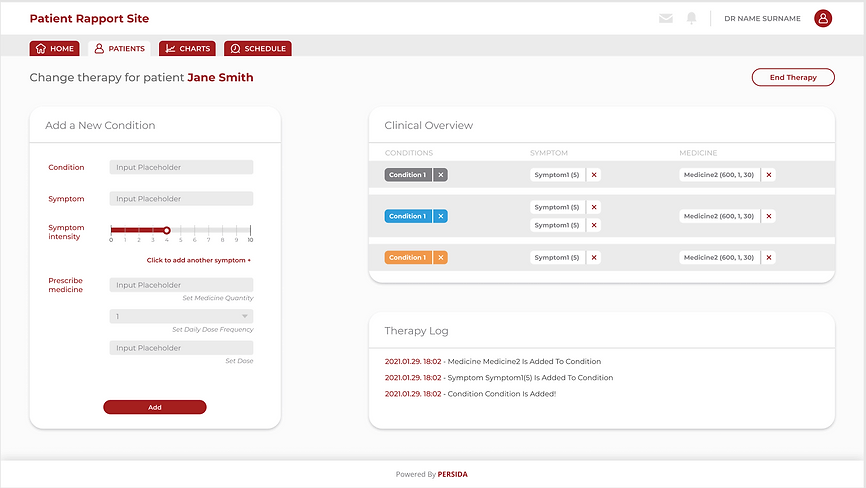Viewport: 866px width, 488px height.
Task: Click to add another symptom link
Action: (x=199, y=260)
